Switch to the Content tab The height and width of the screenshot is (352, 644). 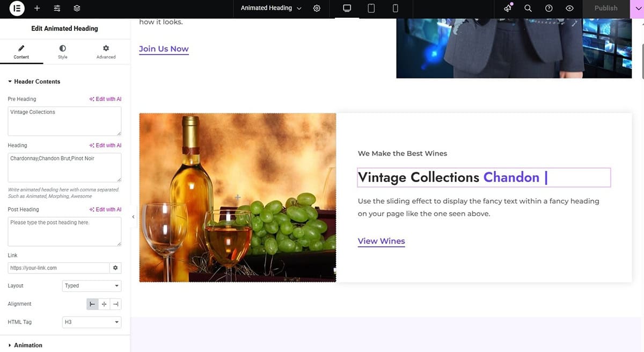click(21, 52)
